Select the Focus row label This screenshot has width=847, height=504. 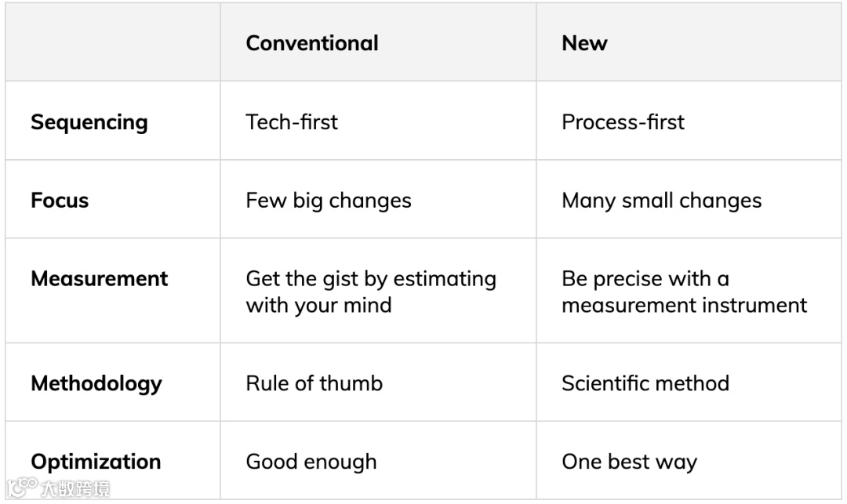click(60, 200)
